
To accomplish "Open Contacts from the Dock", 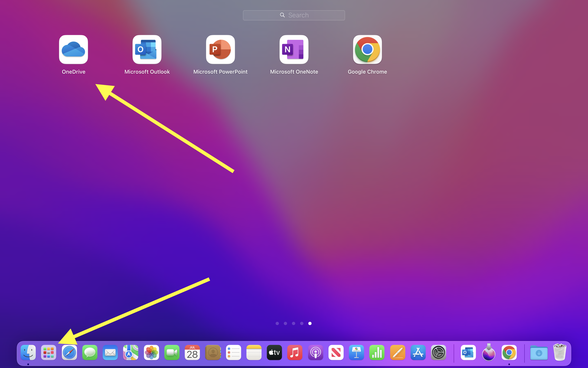I will click(x=213, y=352).
